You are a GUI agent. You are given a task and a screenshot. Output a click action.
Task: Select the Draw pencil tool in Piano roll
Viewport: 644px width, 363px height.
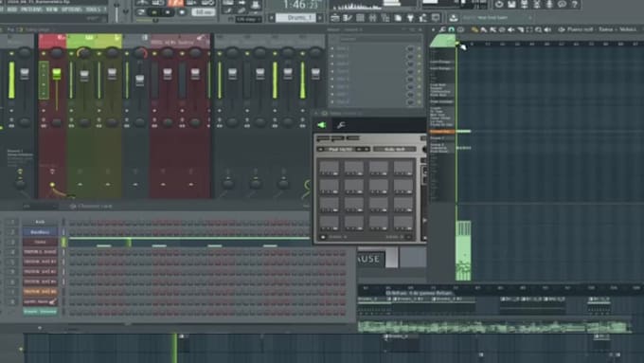pos(474,29)
